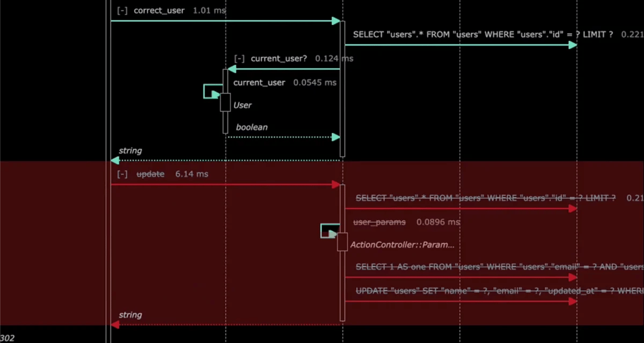The image size is (644, 343).
Task: Select the 302 status label
Action: pyautogui.click(x=8, y=338)
